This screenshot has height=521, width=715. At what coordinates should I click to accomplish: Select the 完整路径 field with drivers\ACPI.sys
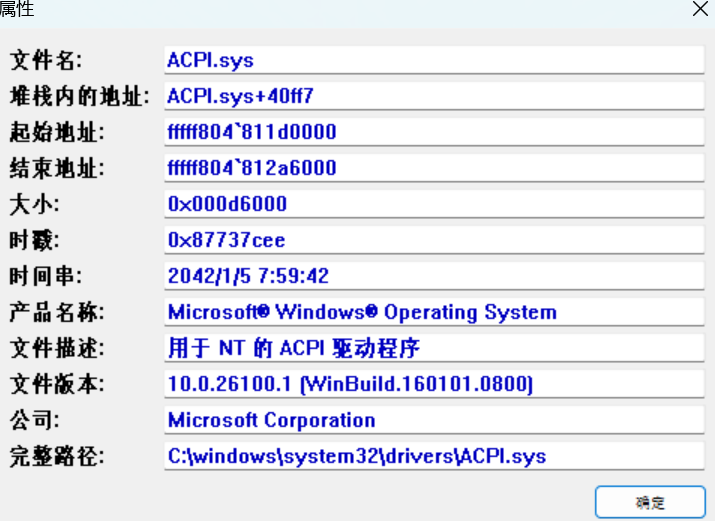pos(434,456)
